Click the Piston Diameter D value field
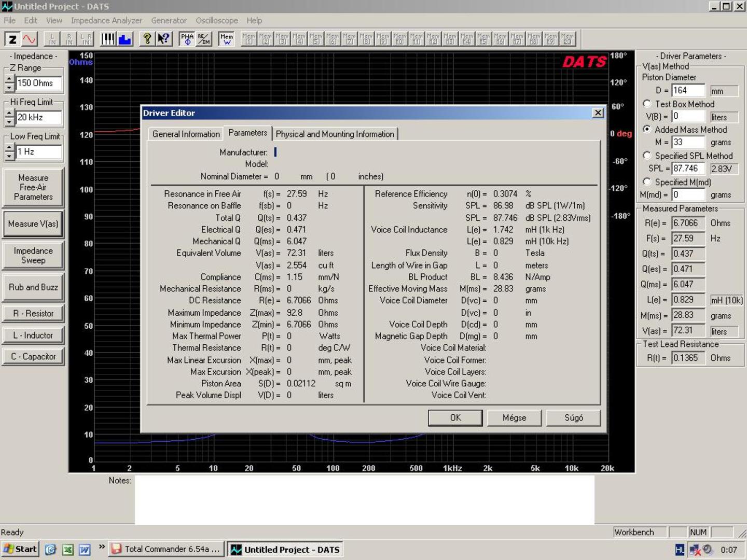The height and width of the screenshot is (560, 747). [x=688, y=90]
